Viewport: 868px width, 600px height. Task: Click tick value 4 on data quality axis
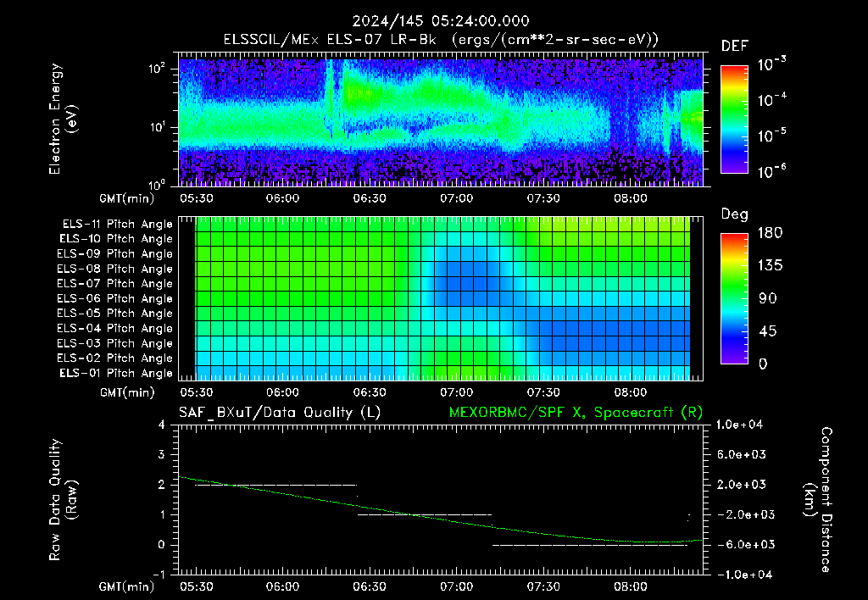click(x=162, y=425)
